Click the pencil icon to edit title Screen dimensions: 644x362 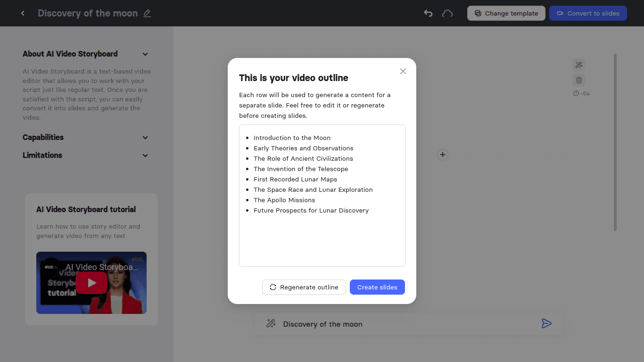(x=147, y=13)
